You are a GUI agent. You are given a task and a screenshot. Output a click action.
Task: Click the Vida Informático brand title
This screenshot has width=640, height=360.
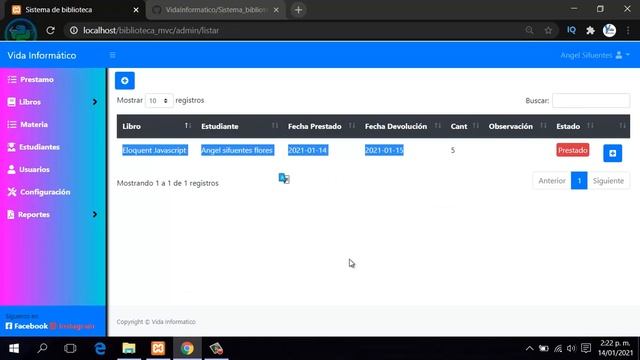[x=42, y=55]
